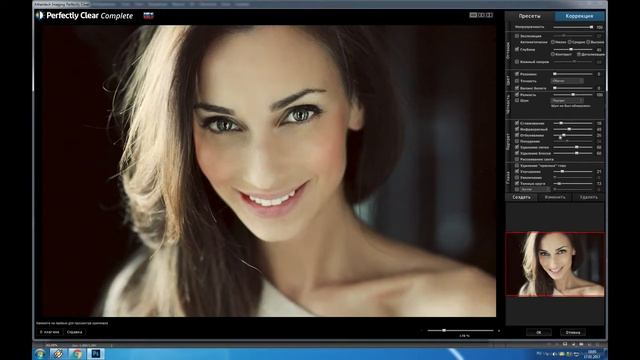
Task: Switch to Photoshop in the taskbar
Action: point(96,354)
